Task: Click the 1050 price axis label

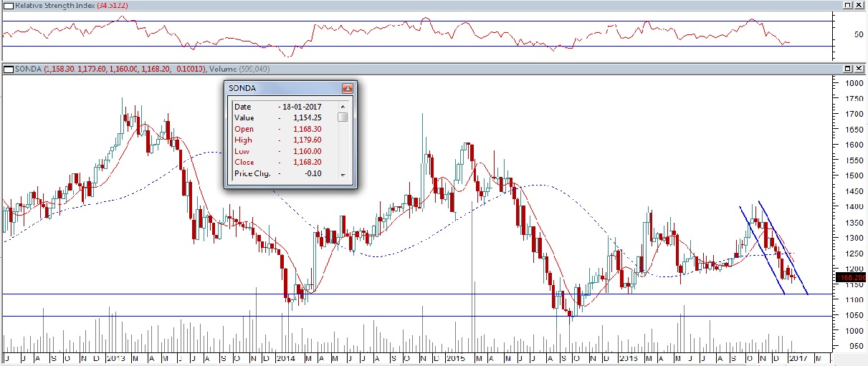Action: pos(854,315)
